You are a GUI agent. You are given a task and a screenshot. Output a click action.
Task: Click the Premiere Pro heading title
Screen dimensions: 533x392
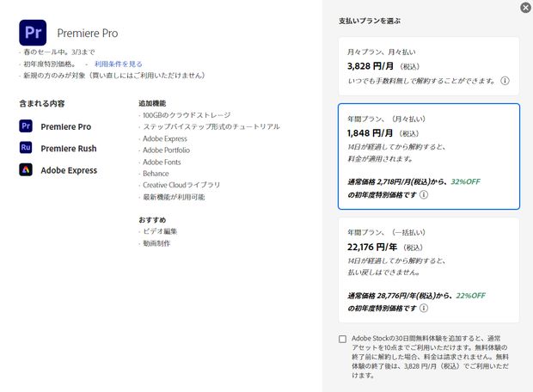click(x=88, y=33)
